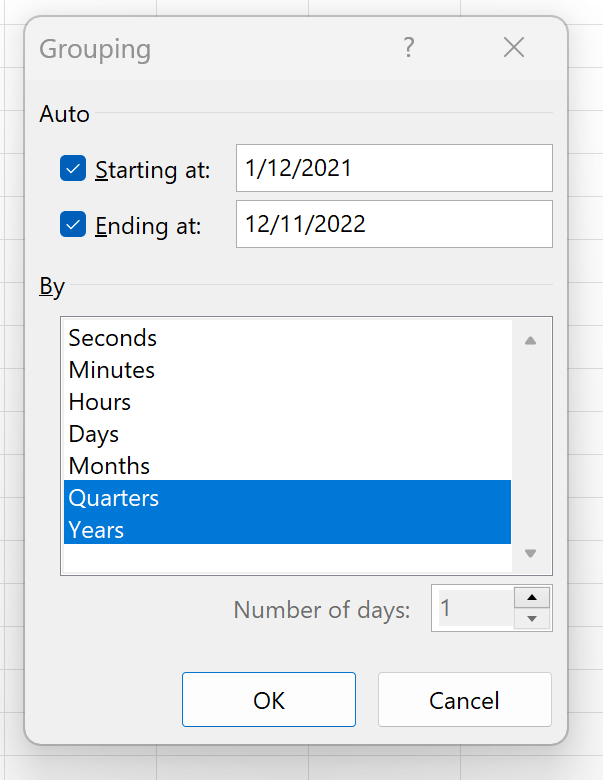Viewport: 603px width, 780px height.
Task: Click the list scroll down arrow
Action: pos(530,553)
